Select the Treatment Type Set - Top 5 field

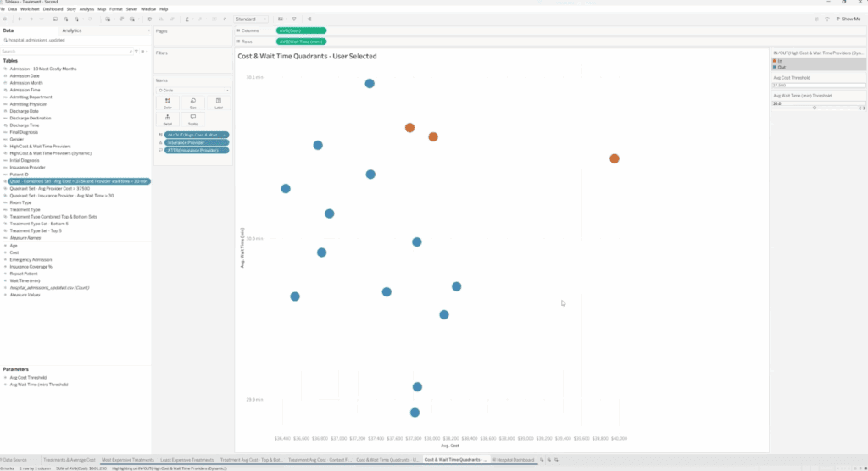[36, 230]
